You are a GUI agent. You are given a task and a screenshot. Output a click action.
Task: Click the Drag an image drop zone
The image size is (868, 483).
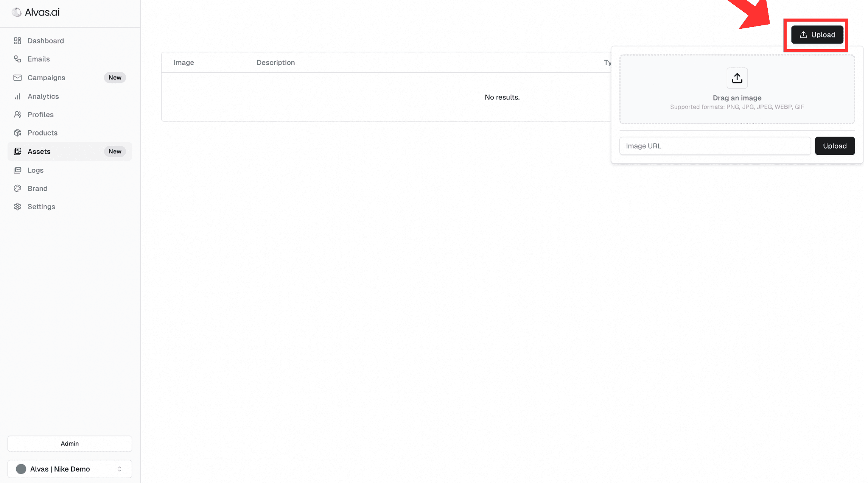[x=737, y=89]
